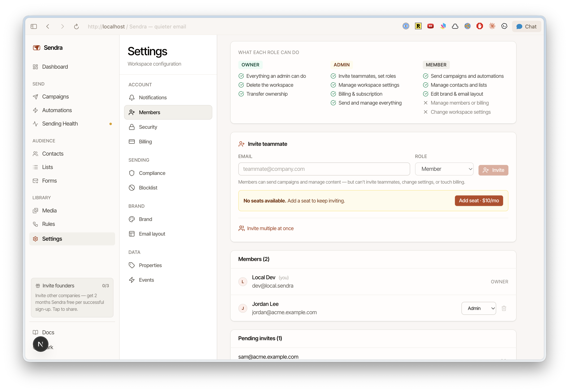Screen dimensions: 569x392
Task: Open the orange starburst extension icon
Action: [492, 26]
